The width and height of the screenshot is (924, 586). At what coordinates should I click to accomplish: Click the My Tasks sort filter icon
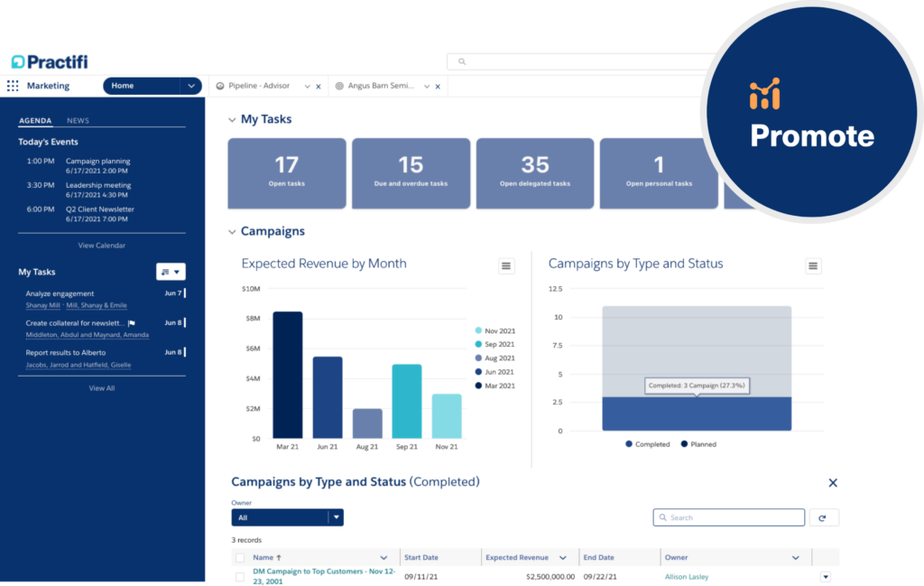pyautogui.click(x=171, y=272)
